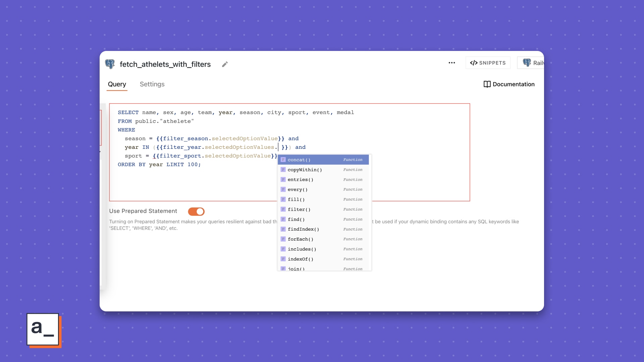Pick includes() in the suggestion dropdown
This screenshot has width=644, height=362.
pyautogui.click(x=302, y=249)
